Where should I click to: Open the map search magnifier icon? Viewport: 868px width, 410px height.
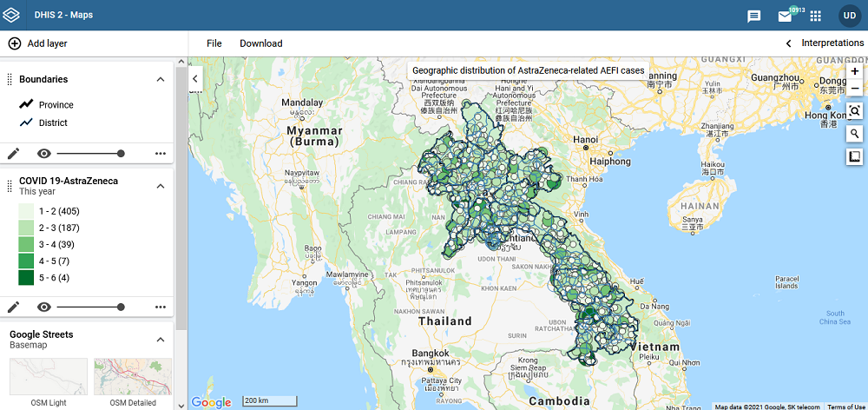tap(855, 134)
